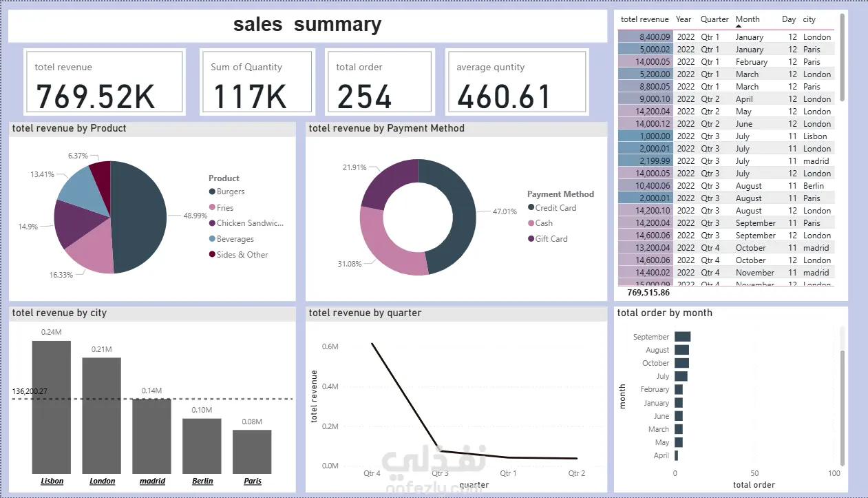Screen dimensions: 868x498
Task: Sort table by totel revenue header
Action: [x=644, y=19]
